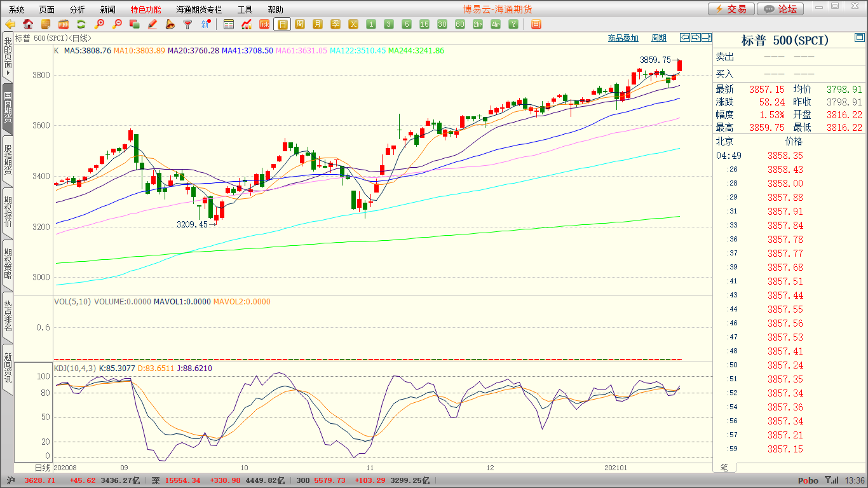Switch to the 新闻资讯 sidebar tab
868x488 pixels.
click(8, 368)
